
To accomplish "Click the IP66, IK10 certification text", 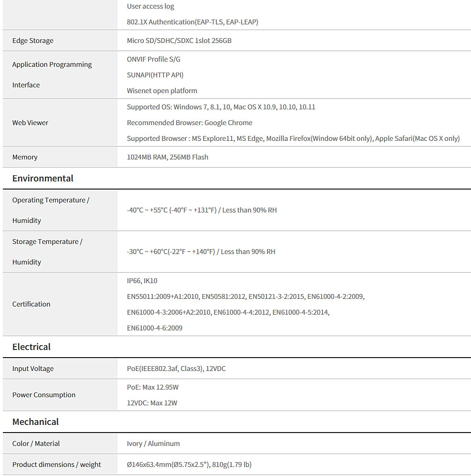I will (142, 281).
